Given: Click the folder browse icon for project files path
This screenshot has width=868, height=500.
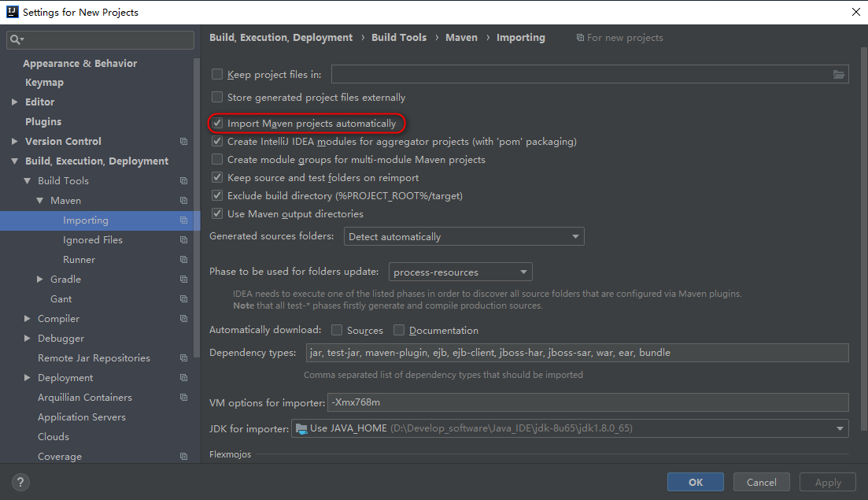Looking at the screenshot, I should click(x=839, y=74).
